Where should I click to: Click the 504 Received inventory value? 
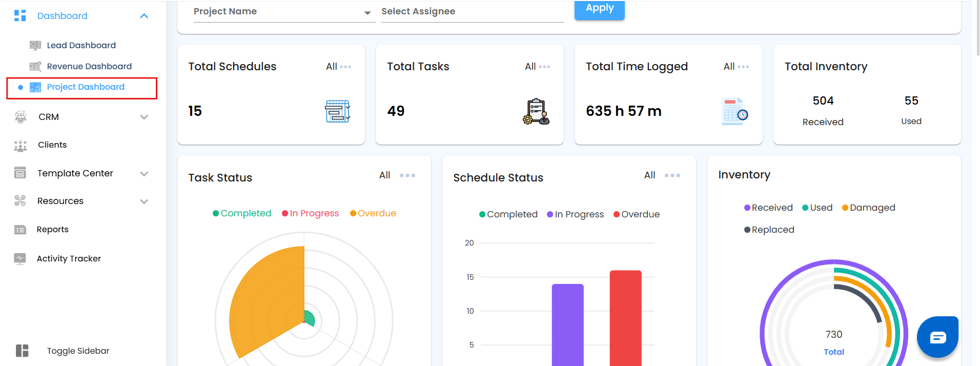point(823,101)
